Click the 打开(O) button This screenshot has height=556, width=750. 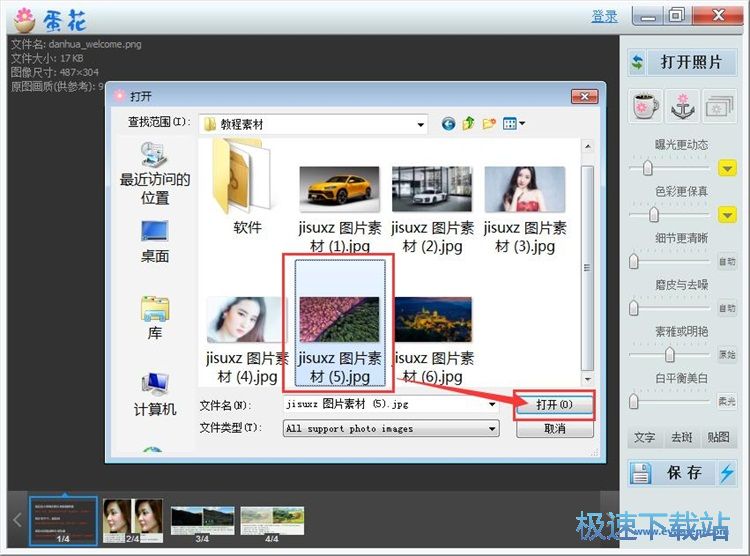pos(554,405)
